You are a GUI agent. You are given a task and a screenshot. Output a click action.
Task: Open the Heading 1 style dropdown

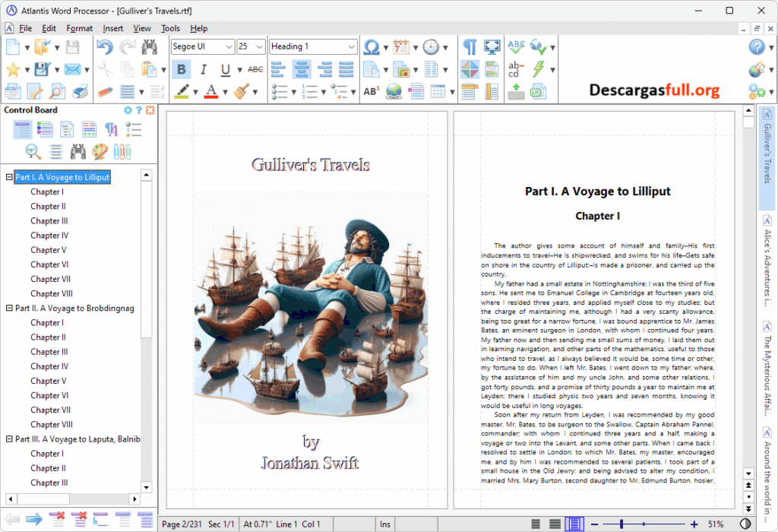point(353,46)
